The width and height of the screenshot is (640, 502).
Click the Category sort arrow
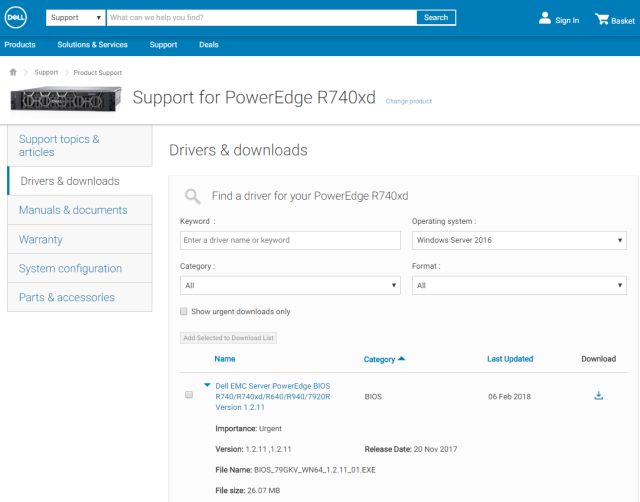pyautogui.click(x=401, y=359)
